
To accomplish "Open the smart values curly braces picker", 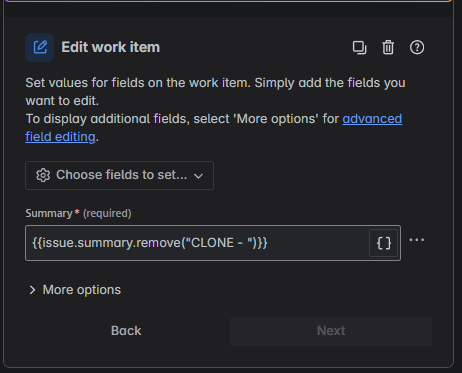I will pyautogui.click(x=384, y=243).
